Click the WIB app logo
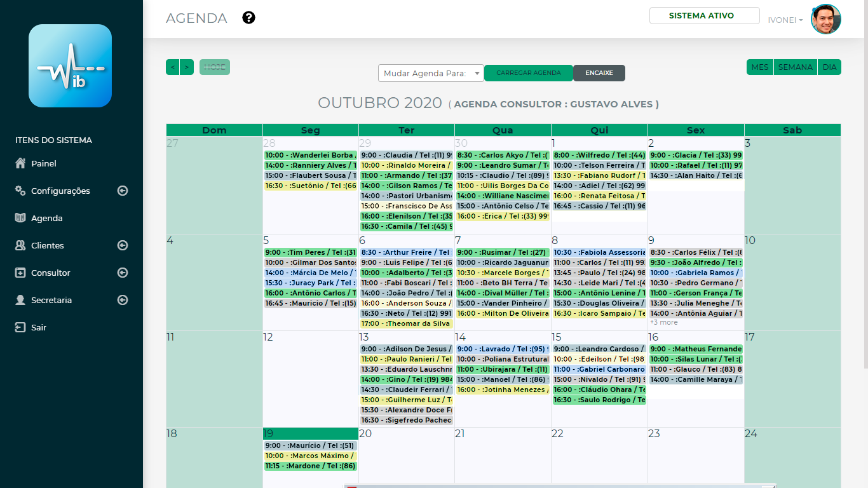The width and height of the screenshot is (868, 488). pos(70,66)
